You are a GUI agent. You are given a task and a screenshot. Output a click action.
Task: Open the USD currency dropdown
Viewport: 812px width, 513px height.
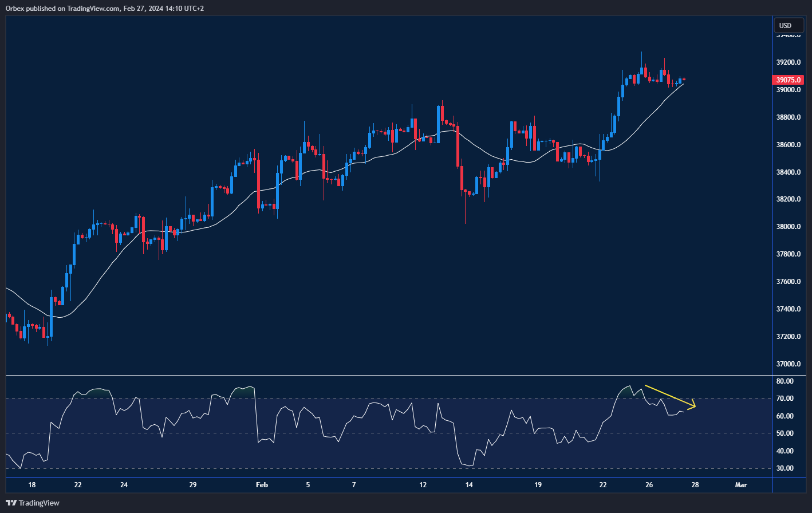click(x=788, y=25)
